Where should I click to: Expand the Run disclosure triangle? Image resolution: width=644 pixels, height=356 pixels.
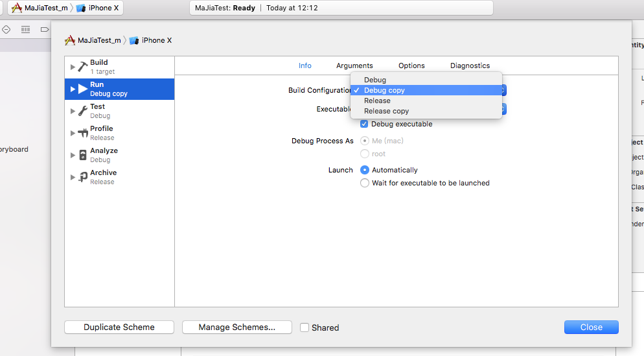[x=73, y=89]
